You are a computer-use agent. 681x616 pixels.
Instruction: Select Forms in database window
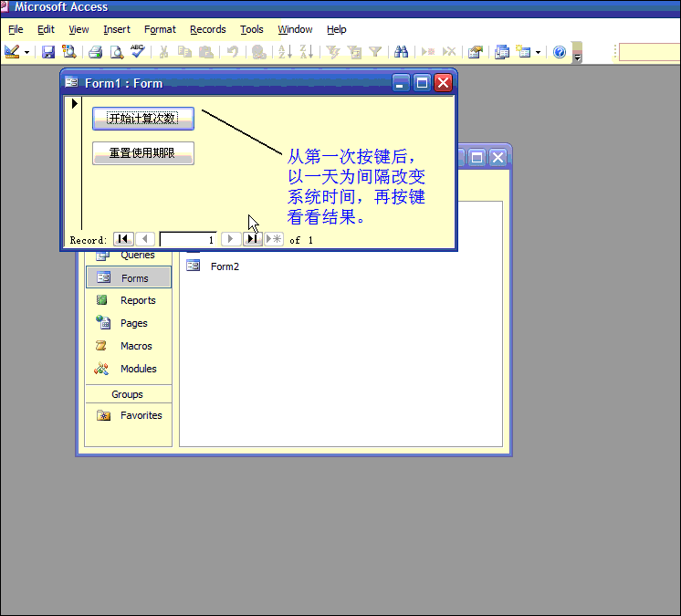pyautogui.click(x=129, y=277)
